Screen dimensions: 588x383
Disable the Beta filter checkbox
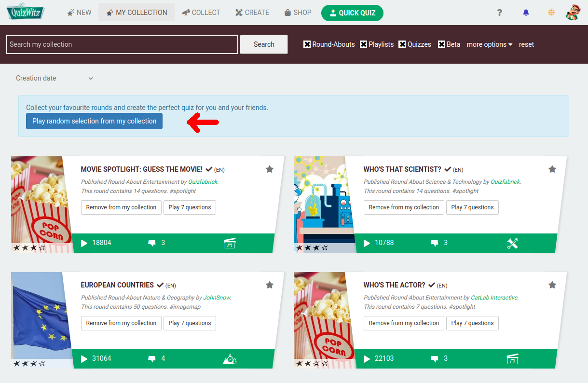point(441,44)
